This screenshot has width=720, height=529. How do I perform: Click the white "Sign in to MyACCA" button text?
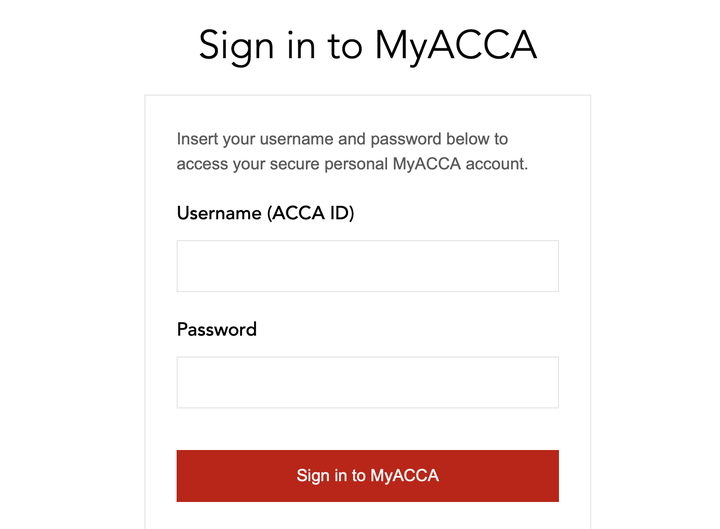click(367, 476)
